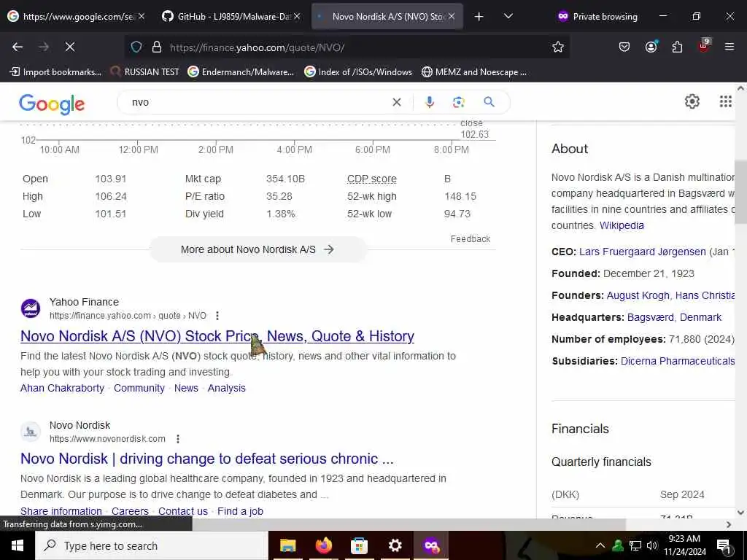This screenshot has width=747, height=560.
Task: Click the Feedback link under stock chart
Action: (x=471, y=239)
